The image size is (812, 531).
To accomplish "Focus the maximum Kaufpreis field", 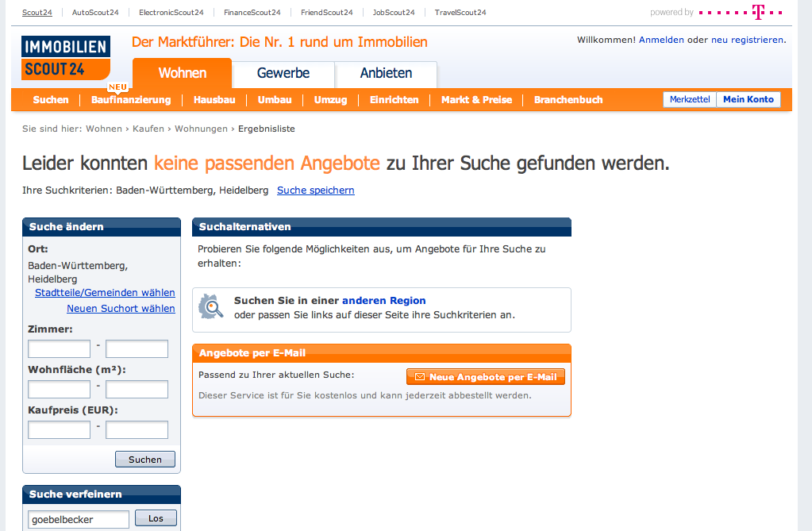I will point(137,429).
